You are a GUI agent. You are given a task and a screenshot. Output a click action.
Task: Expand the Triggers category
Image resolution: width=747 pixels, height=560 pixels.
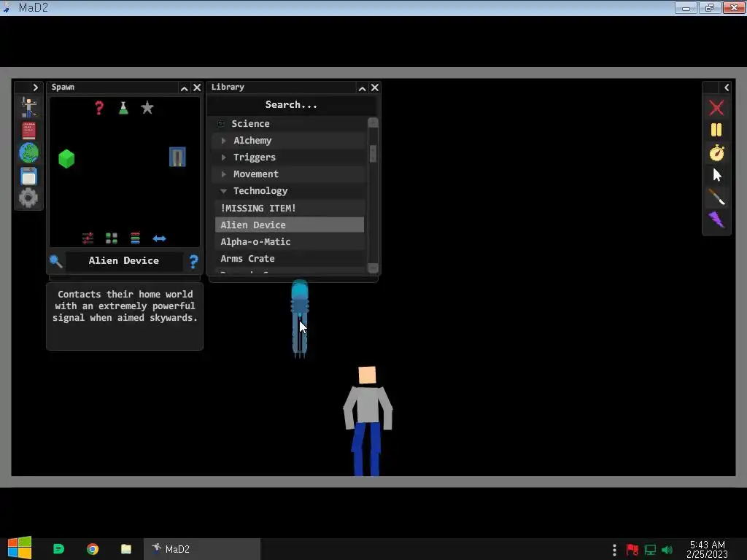(223, 157)
